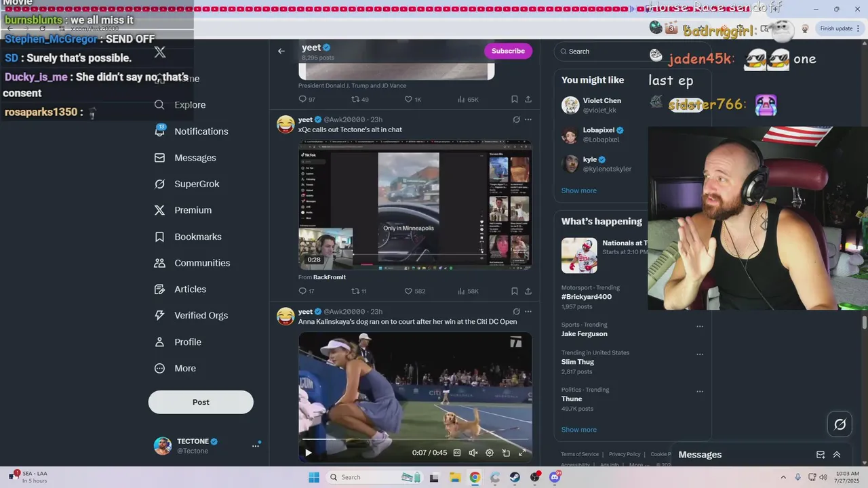This screenshot has width=868, height=488.
Task: Open Articles in the sidebar
Action: (x=180, y=289)
